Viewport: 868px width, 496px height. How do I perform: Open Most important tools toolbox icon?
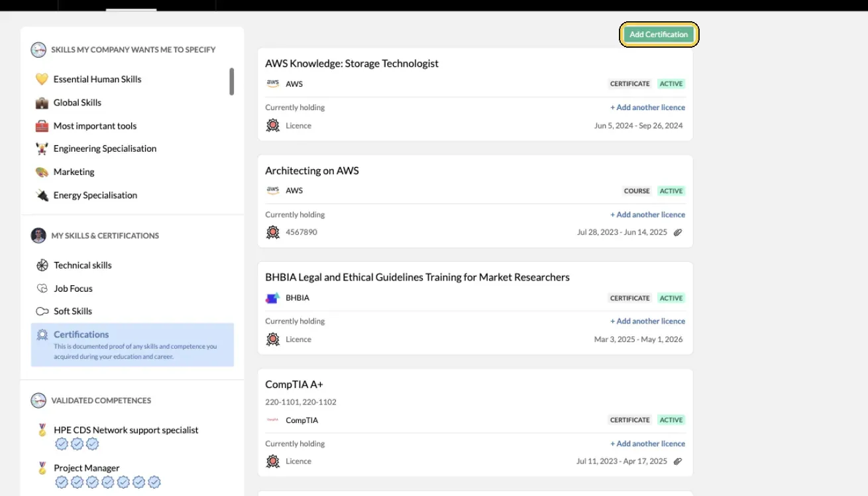[42, 126]
